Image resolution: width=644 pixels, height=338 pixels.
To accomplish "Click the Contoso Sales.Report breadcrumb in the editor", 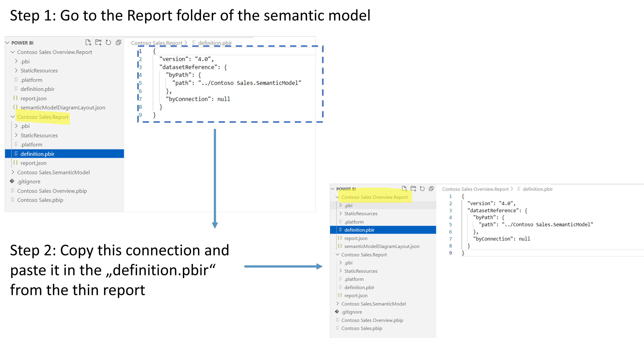I will 157,43.
